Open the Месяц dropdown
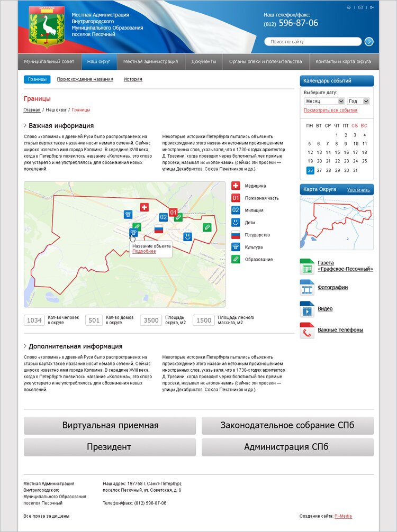 pos(324,101)
